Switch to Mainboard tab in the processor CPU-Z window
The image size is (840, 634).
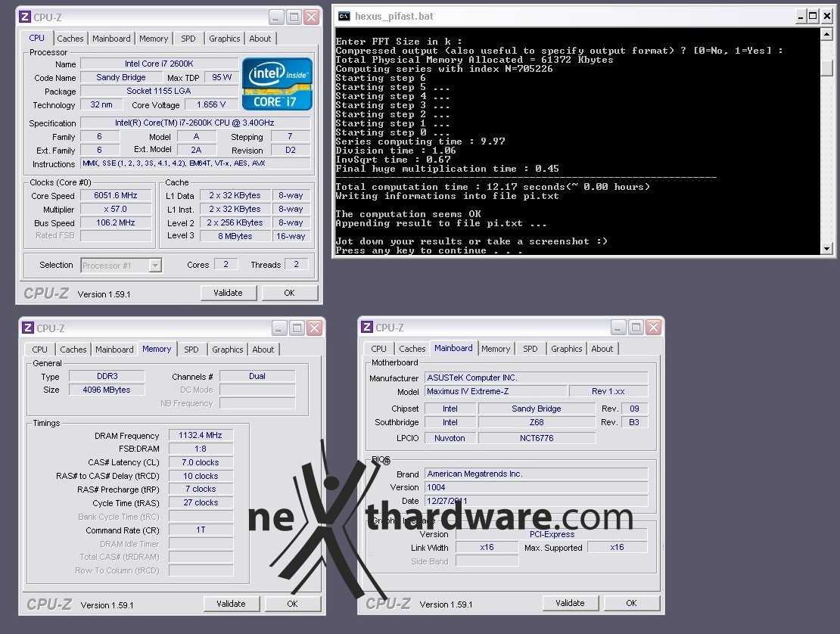click(111, 39)
